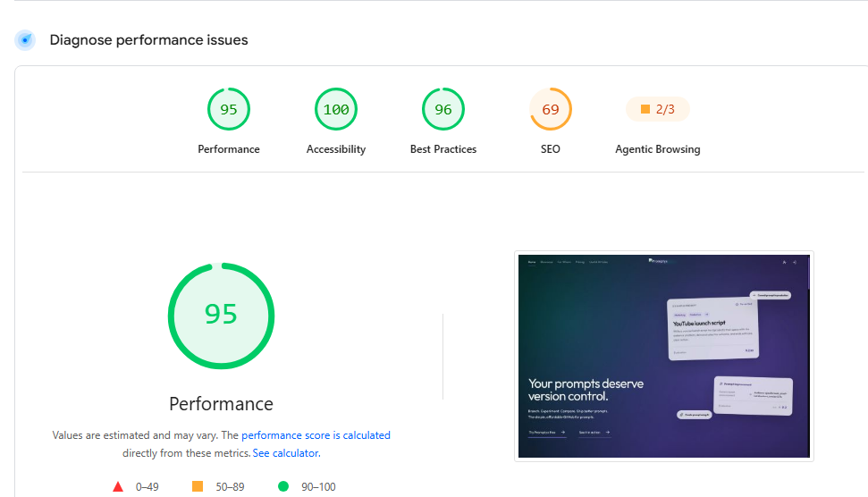Click the large 95 Performance gauge
Screen dimensions: 868x497
coord(221,316)
